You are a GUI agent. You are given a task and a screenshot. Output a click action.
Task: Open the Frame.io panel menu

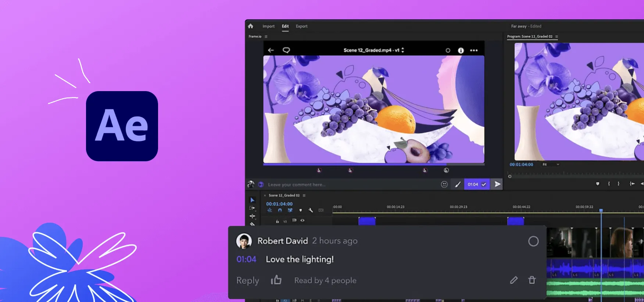coord(266,36)
